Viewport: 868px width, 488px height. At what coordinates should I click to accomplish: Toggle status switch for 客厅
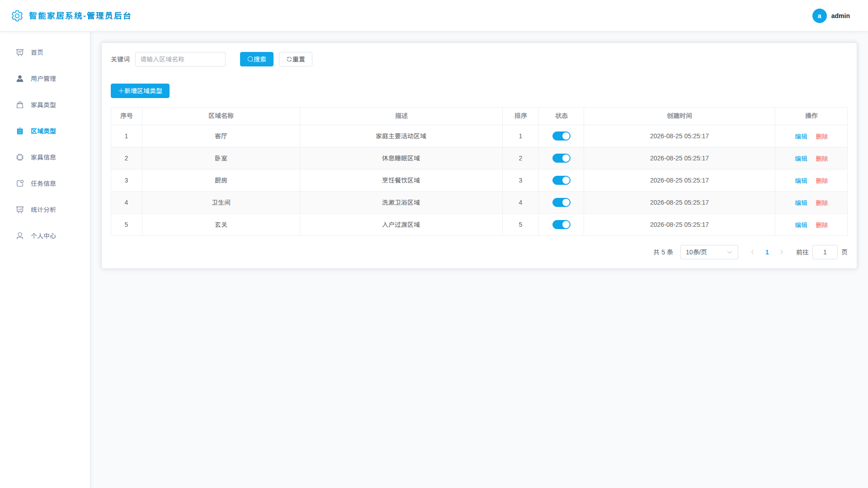[561, 136]
